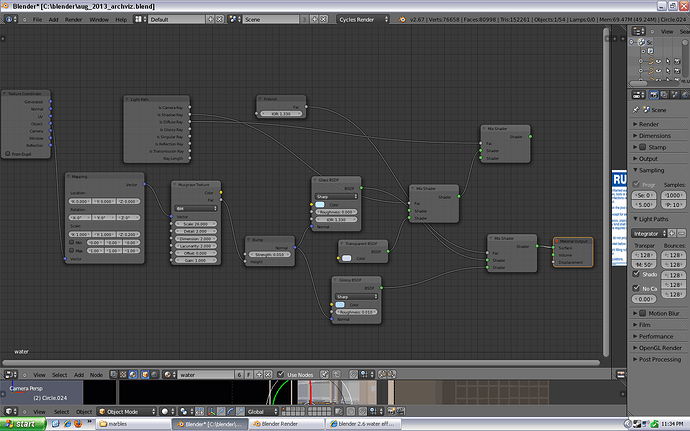This screenshot has width=690, height=431.
Task: Open the Object menu in 3D view header
Action: (x=84, y=412)
